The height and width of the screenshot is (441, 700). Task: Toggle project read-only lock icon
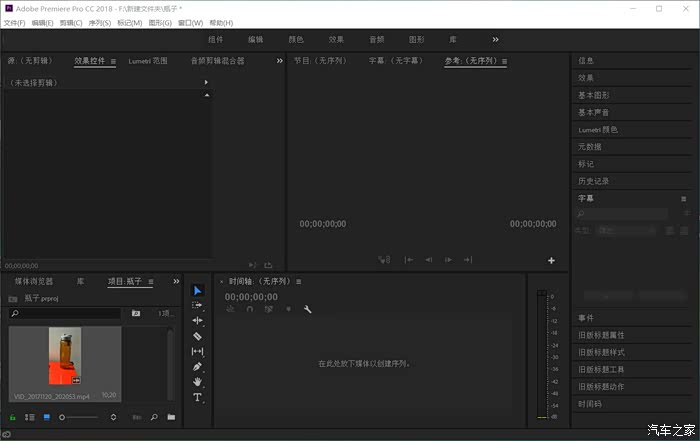pyautogui.click(x=13, y=416)
